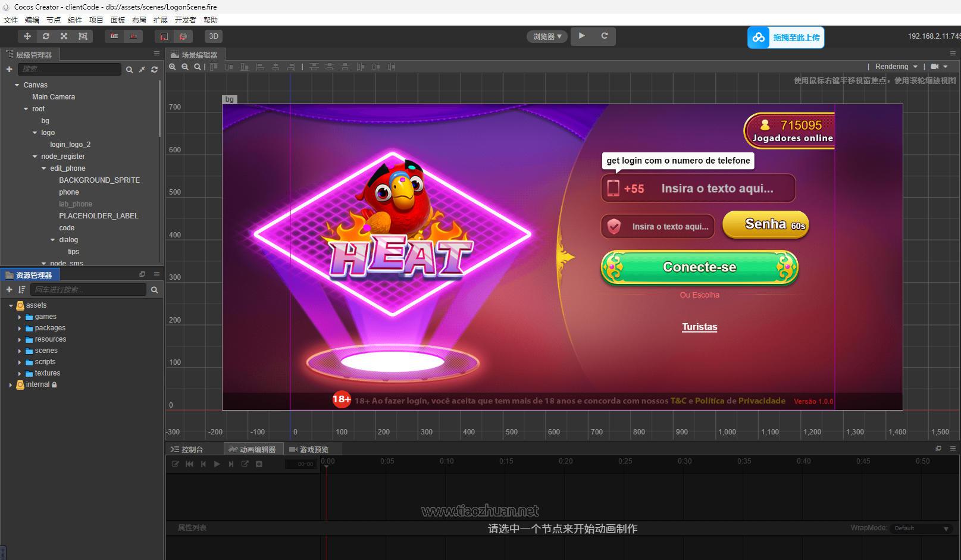Click the add node plus icon in 层级管理器
Screen dimensions: 961x560
(x=9, y=69)
